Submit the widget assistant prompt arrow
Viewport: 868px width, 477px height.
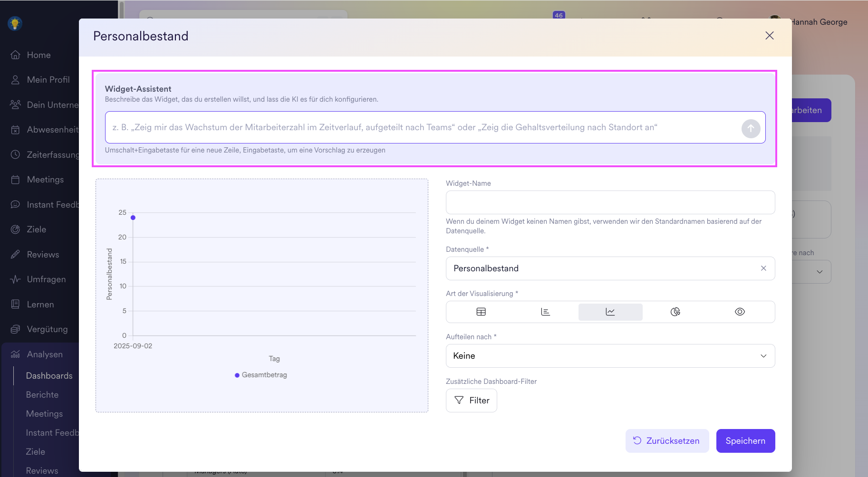click(751, 128)
